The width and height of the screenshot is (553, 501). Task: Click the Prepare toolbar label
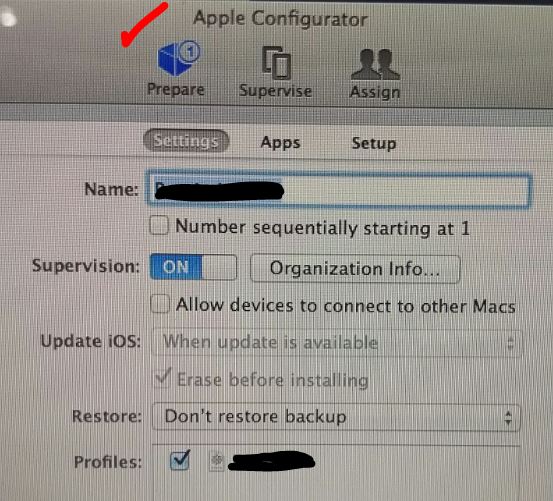[176, 90]
